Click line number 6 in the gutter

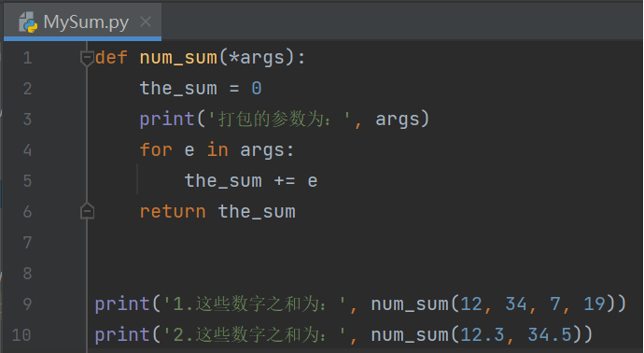click(27, 212)
